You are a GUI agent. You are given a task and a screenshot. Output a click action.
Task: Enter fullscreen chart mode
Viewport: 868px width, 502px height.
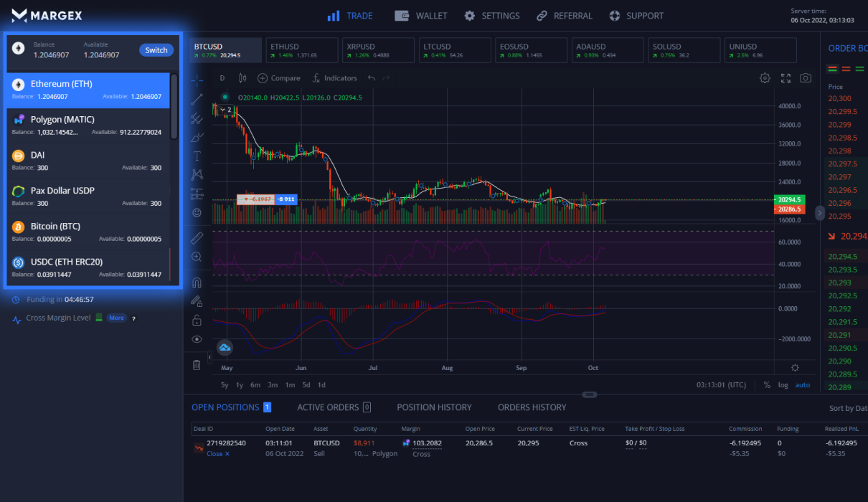786,78
